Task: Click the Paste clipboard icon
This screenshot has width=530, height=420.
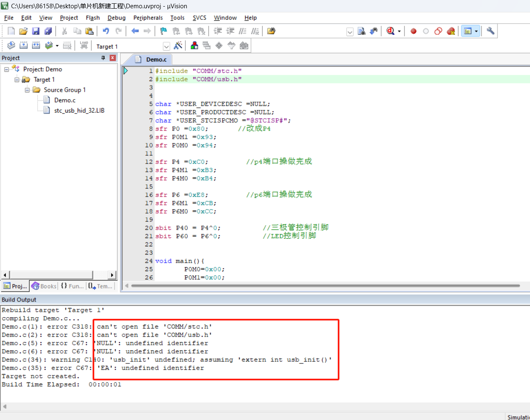Action: pos(89,31)
